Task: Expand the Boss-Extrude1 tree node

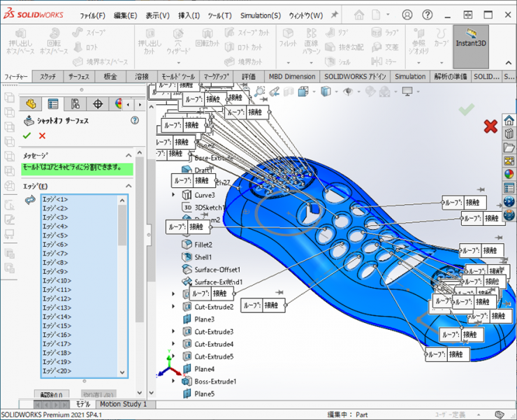Action: pos(174,381)
